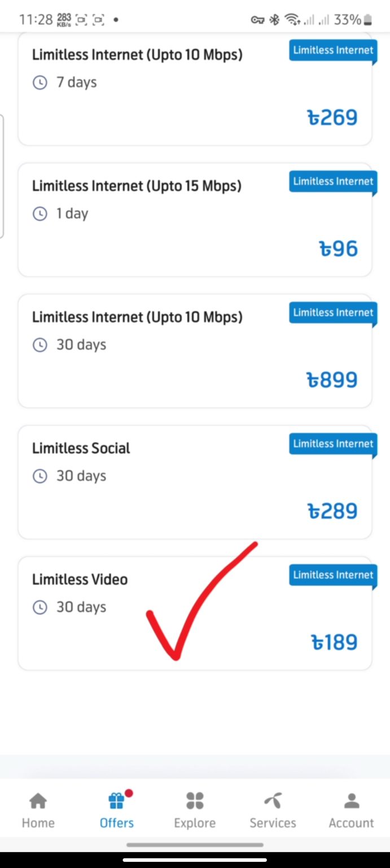Select the Limitless Internet tag on top card
Screen dimensions: 390x868
(x=333, y=50)
